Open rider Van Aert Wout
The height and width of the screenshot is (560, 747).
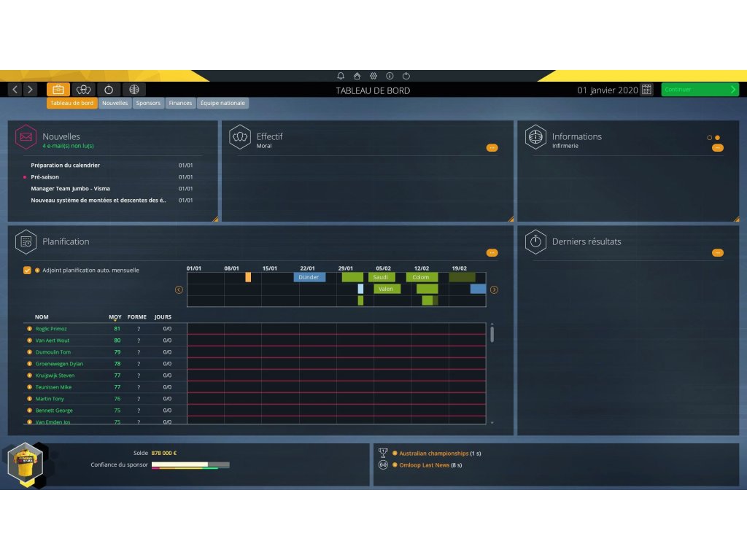coord(53,341)
